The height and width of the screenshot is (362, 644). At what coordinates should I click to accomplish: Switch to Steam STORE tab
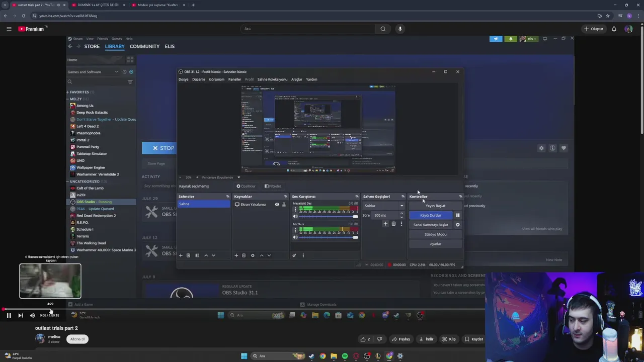92,46
